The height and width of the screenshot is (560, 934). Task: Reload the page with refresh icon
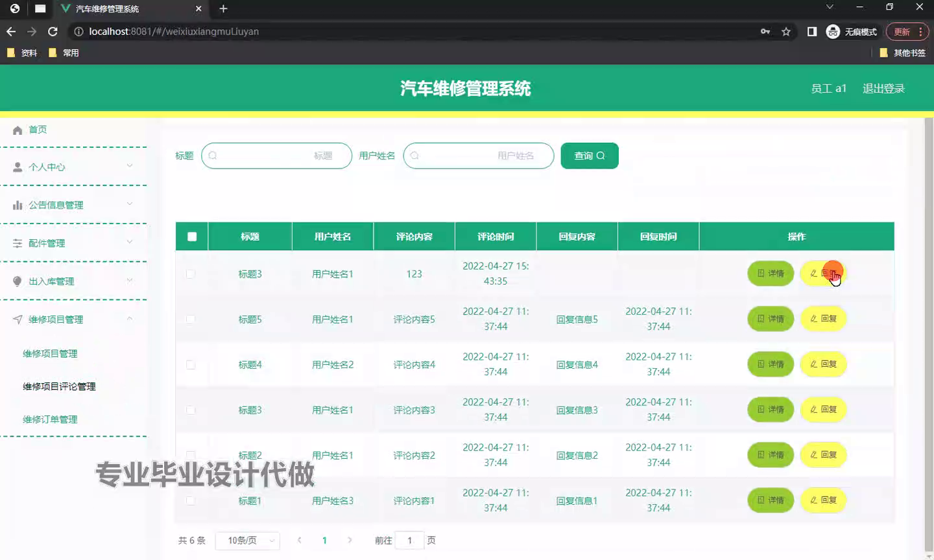[x=53, y=31]
